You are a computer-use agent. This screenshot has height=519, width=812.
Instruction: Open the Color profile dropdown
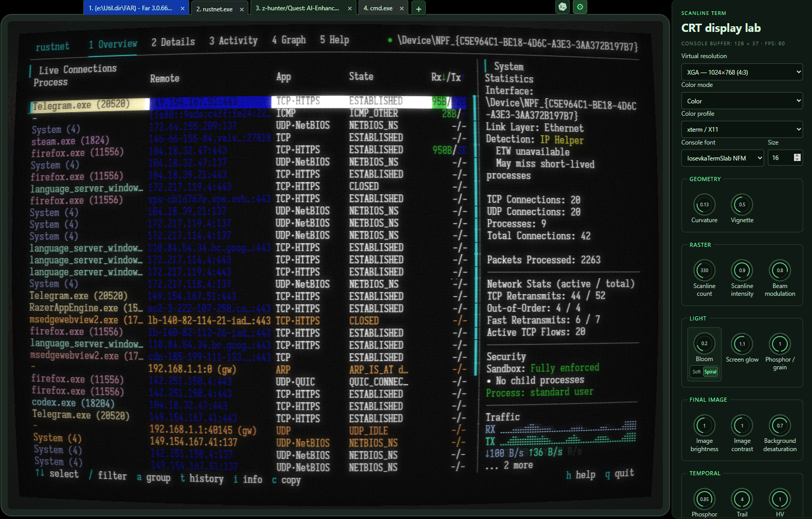742,129
